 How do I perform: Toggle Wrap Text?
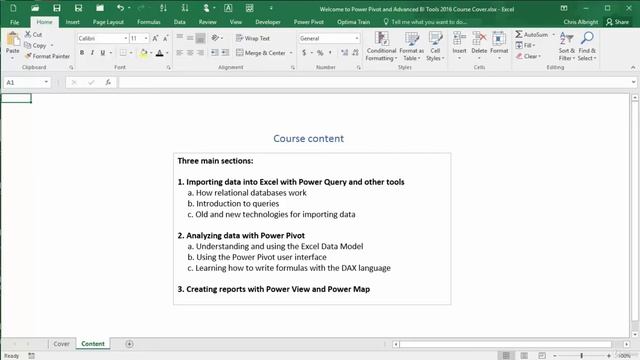point(253,38)
